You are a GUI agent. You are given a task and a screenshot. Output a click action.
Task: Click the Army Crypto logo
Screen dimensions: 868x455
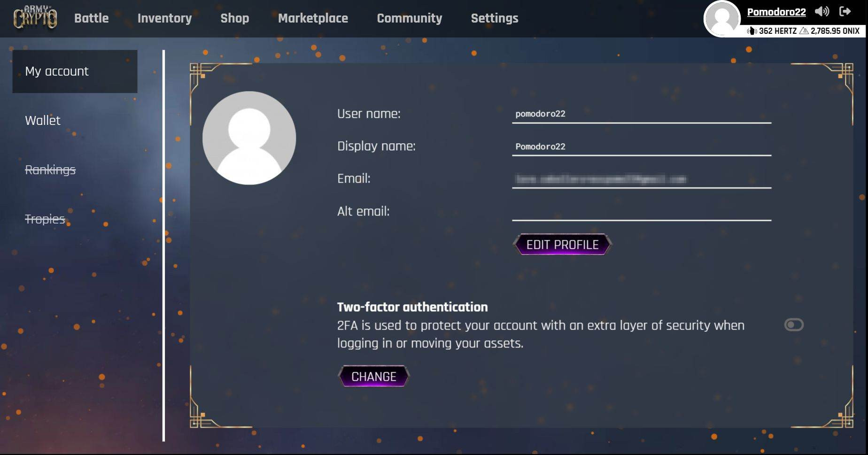pyautogui.click(x=35, y=17)
